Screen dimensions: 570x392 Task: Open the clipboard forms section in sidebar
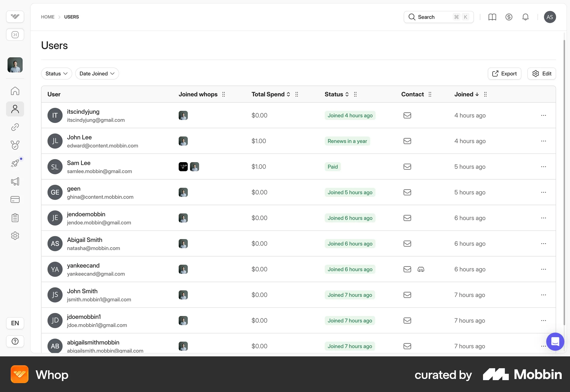[x=15, y=218]
